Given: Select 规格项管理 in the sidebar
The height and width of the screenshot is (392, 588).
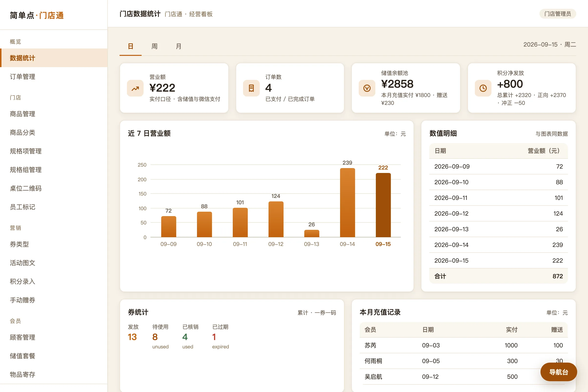Looking at the screenshot, I should [54, 151].
